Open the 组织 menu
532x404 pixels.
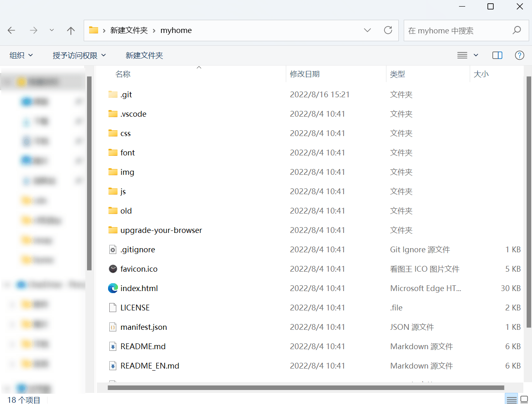[21, 55]
